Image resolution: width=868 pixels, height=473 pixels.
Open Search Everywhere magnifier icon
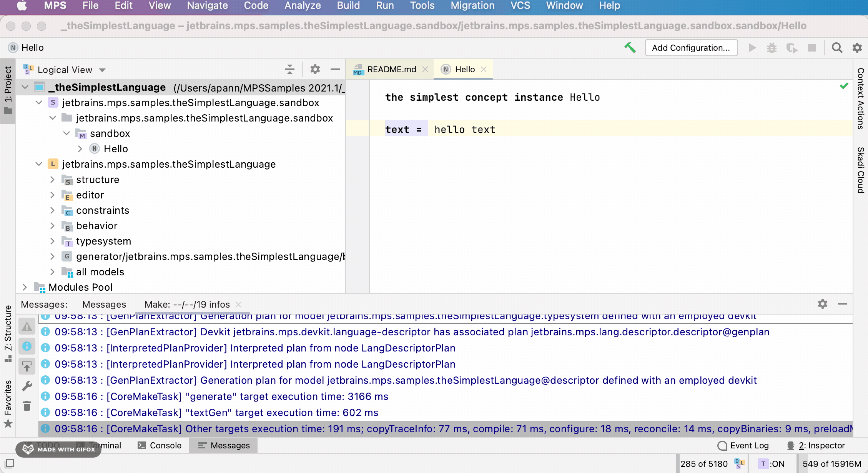[837, 48]
